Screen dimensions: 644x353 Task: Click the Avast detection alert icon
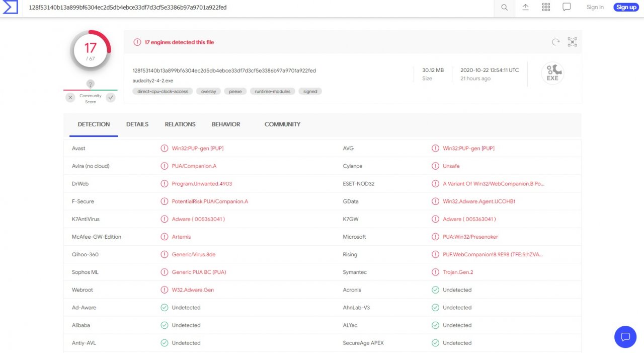(x=164, y=149)
